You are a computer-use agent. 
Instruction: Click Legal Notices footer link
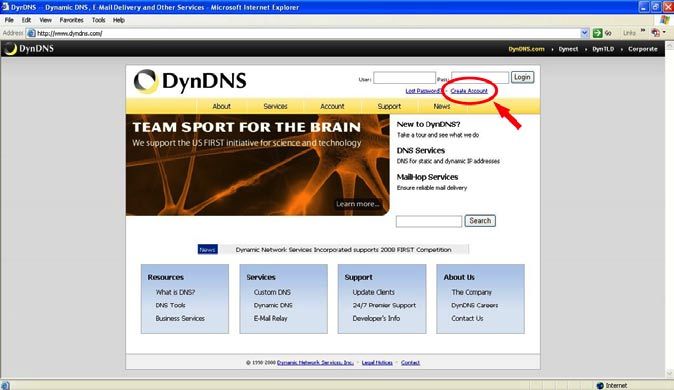[x=377, y=363]
